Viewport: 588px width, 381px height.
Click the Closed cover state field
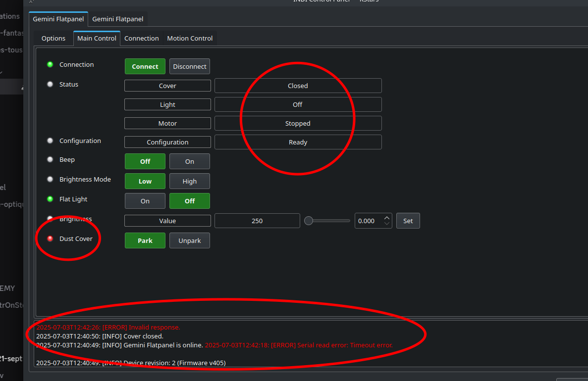click(x=298, y=86)
